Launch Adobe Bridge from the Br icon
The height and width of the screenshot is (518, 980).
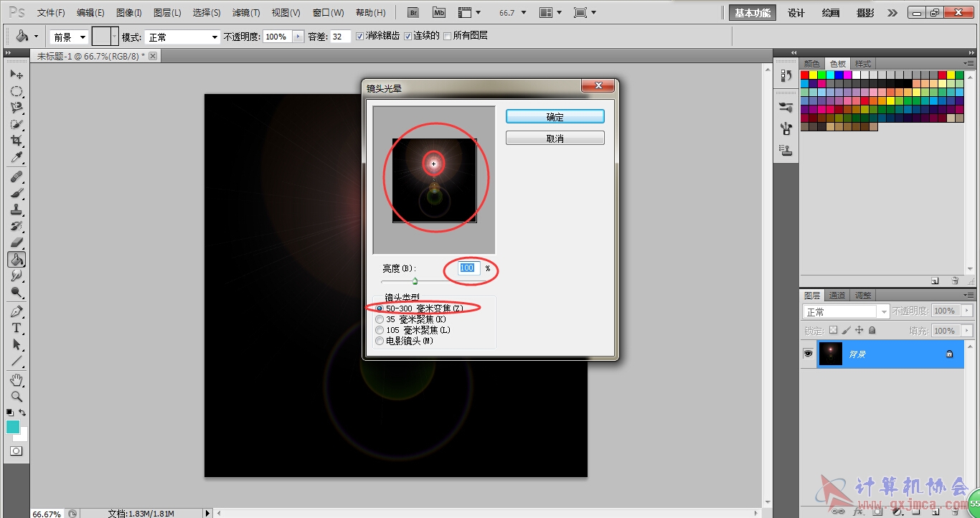click(x=413, y=13)
